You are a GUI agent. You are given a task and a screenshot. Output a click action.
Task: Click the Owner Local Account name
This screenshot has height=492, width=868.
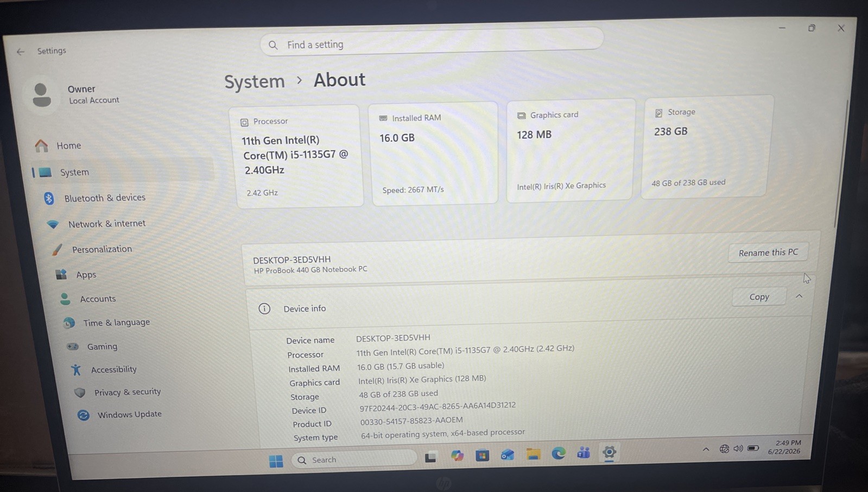93,94
